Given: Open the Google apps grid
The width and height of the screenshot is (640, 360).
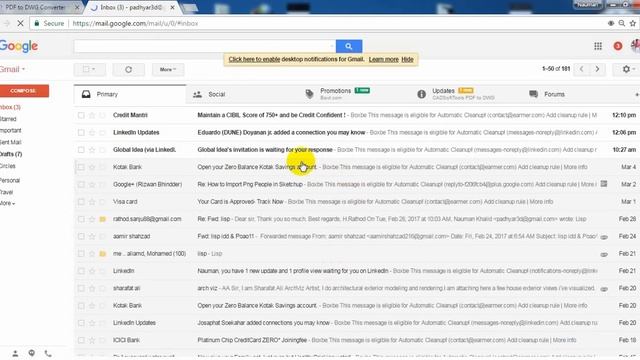Looking at the screenshot, I should pyautogui.click(x=598, y=46).
